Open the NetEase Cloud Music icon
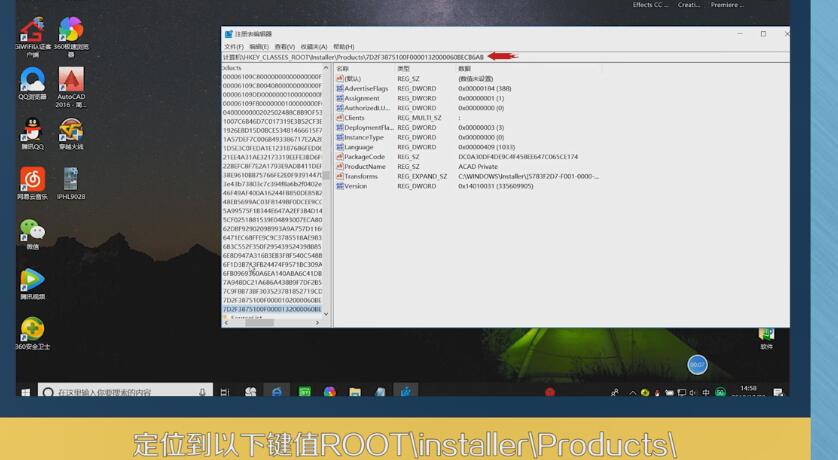Image resolution: width=838 pixels, height=460 pixels. (x=32, y=181)
